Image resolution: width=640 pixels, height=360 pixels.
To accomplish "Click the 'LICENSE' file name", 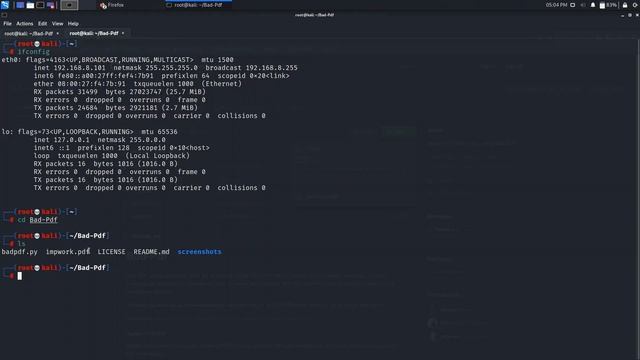I will coord(111,252).
